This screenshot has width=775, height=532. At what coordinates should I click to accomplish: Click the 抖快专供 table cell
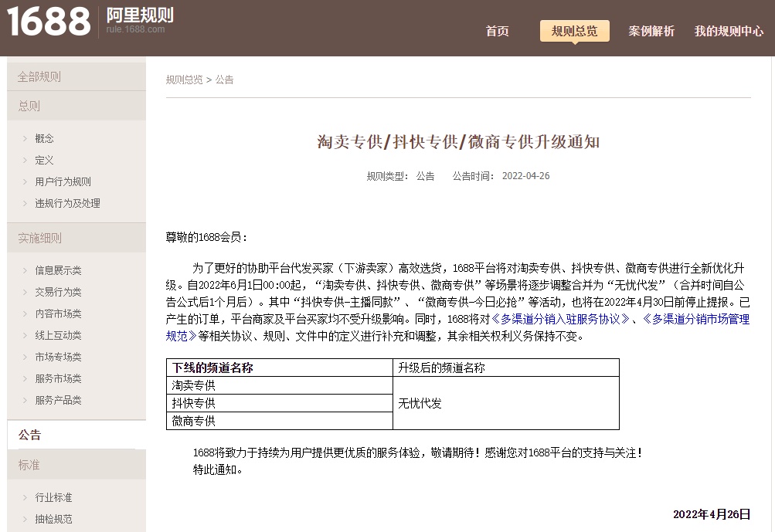[280, 403]
